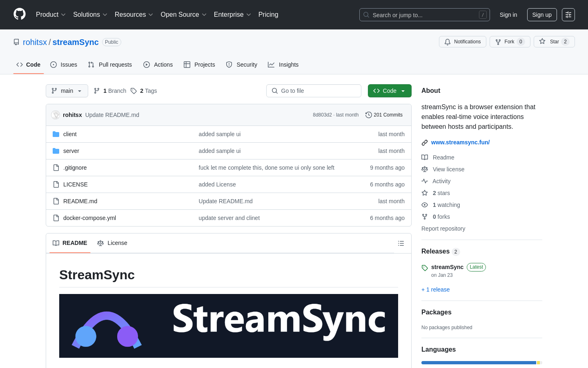Click the activity pulse icon
This screenshot has height=368, width=588.
pos(425,181)
